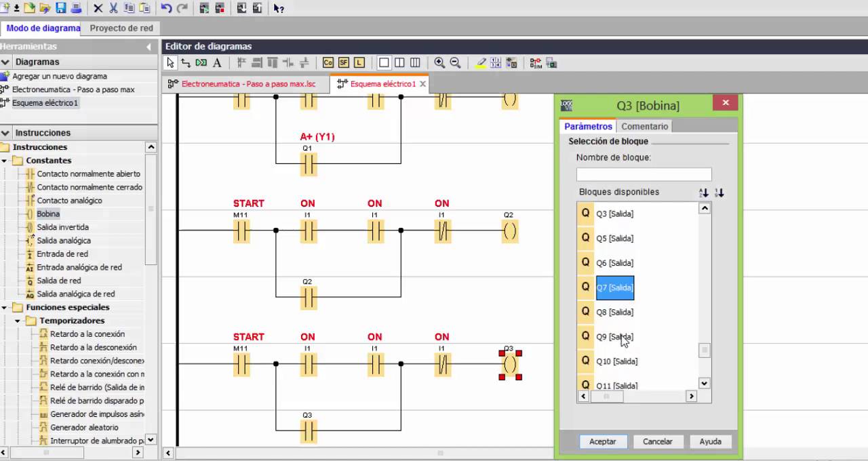Click the page layout numbering icon

coord(496,62)
